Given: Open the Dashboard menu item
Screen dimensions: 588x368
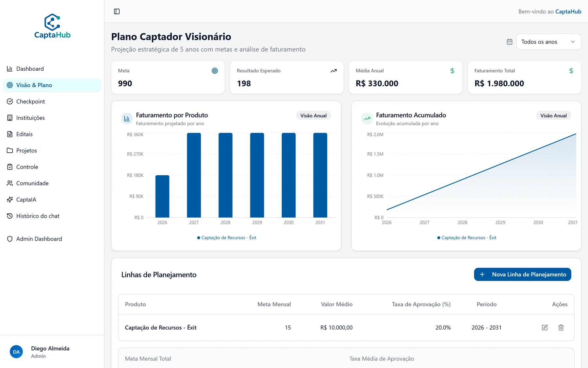Looking at the screenshot, I should (x=52, y=69).
